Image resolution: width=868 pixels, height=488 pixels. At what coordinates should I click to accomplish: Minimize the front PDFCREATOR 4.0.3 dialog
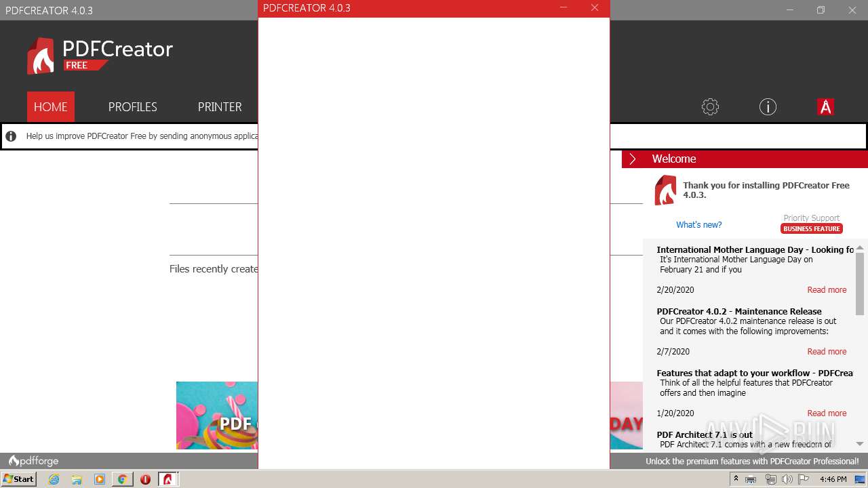(564, 8)
